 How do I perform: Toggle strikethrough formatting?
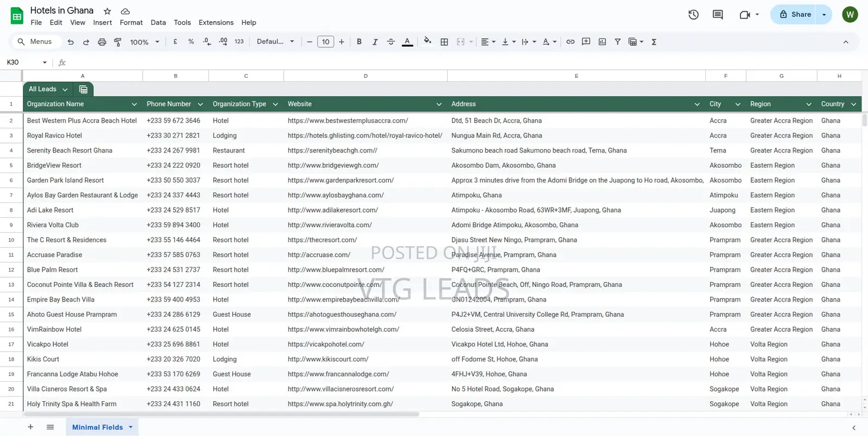[391, 42]
